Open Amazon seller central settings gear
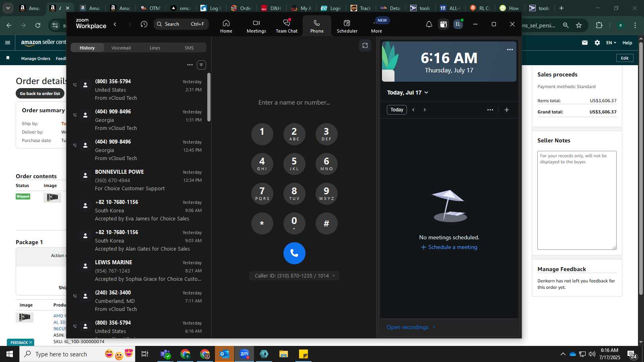644x362 pixels. (597, 43)
